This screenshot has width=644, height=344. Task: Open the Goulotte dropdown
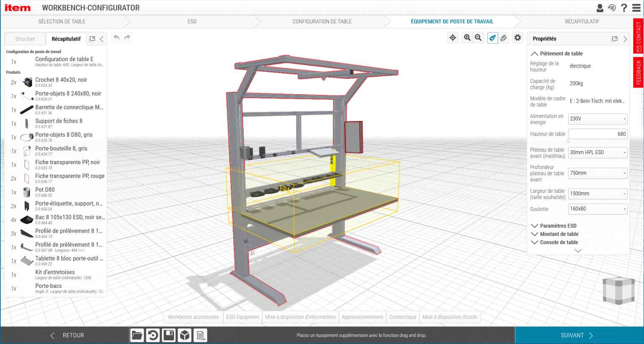[598, 209]
